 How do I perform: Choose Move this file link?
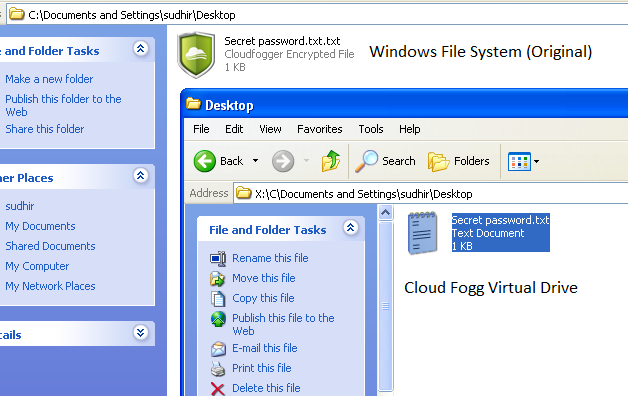click(264, 278)
